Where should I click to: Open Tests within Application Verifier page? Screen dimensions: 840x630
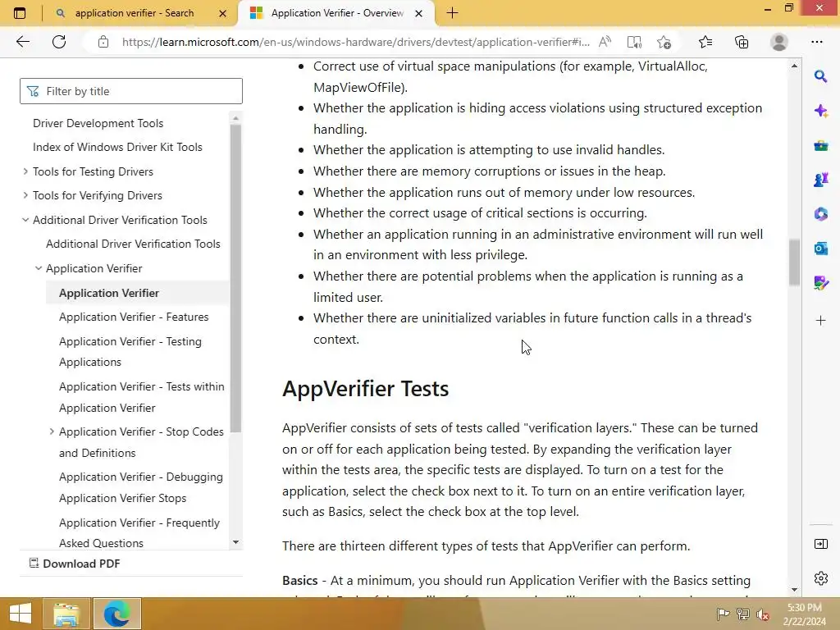141,397
